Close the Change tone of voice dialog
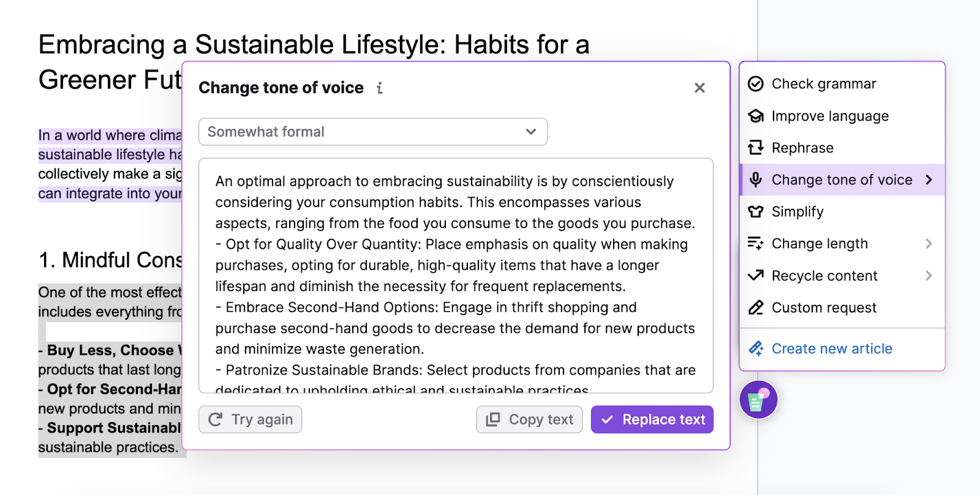980x495 pixels. 699,88
